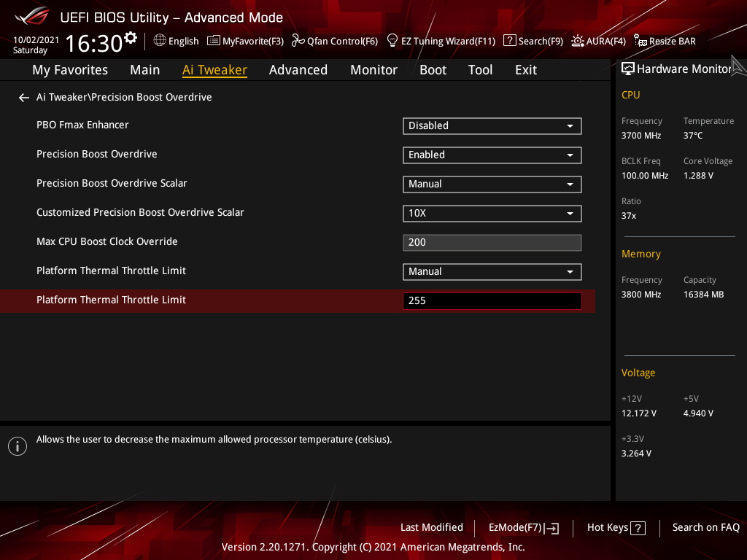The height and width of the screenshot is (560, 747).
Task: Open the Precision Boost Overdrive dropdown
Action: pyautogui.click(x=492, y=155)
